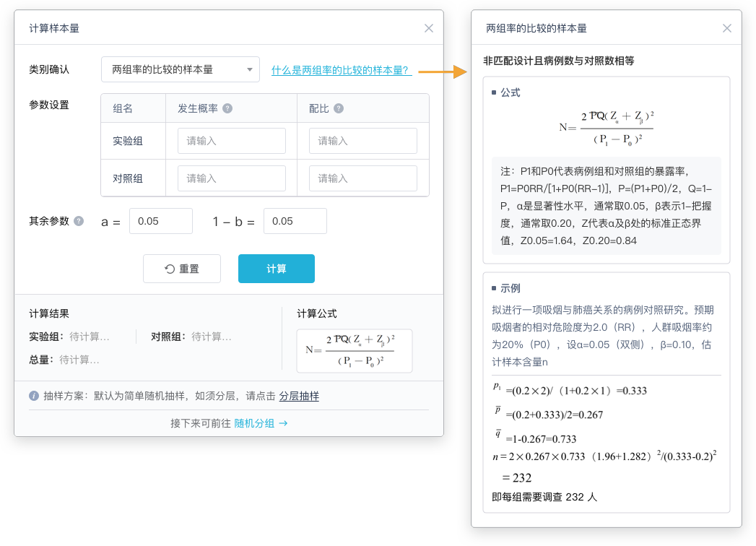Click the a = 0.05 field
The width and height of the screenshot is (756, 546).
[161, 221]
